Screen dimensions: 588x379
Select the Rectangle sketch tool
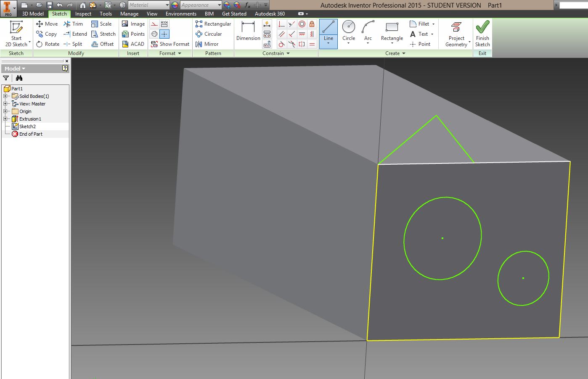(x=392, y=33)
